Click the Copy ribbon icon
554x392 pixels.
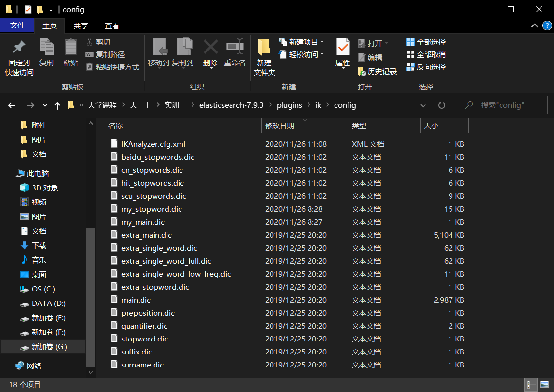(47, 52)
